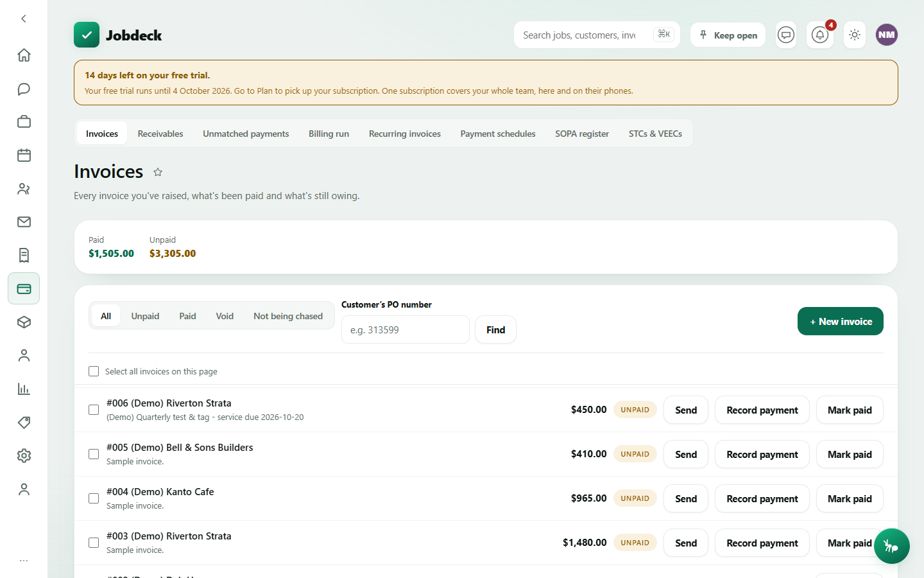Click the $3,305.00 Unpaid total
The image size is (924, 578).
pos(173,254)
